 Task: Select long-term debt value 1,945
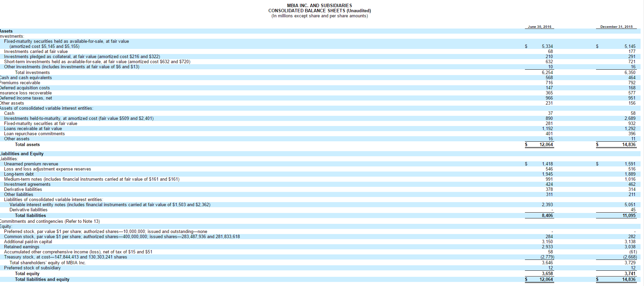[x=547, y=174]
